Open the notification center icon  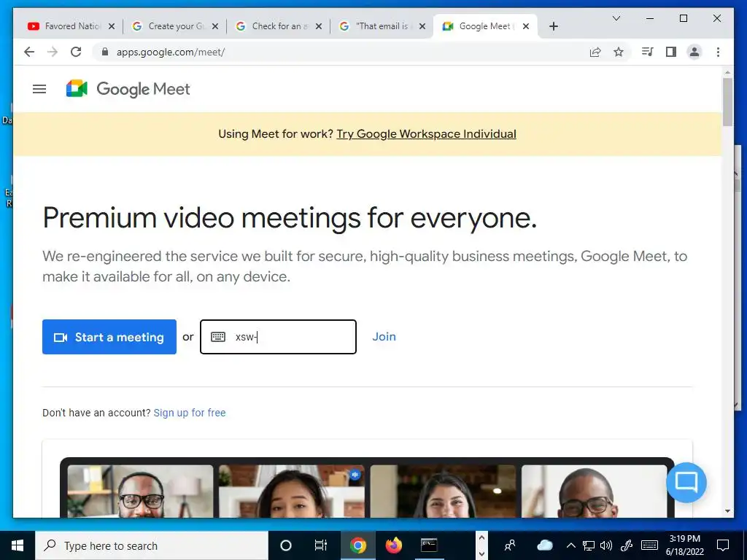[x=723, y=545]
